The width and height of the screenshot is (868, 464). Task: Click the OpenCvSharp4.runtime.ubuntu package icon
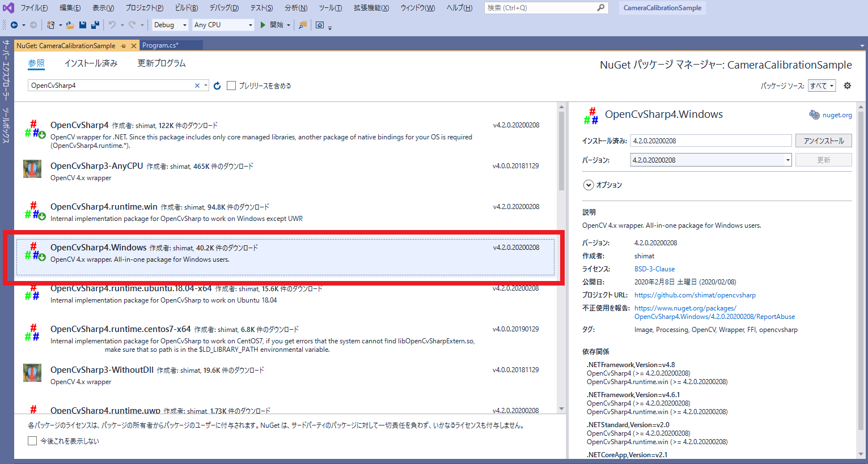[32, 292]
